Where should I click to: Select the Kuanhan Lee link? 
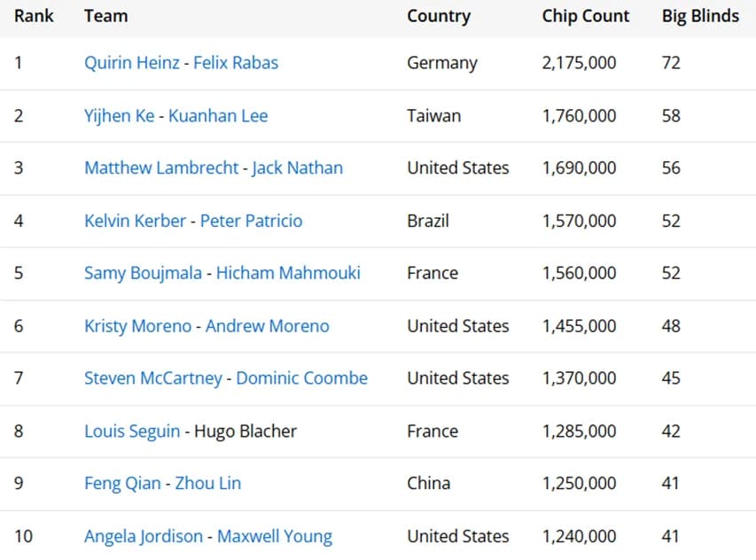point(218,116)
